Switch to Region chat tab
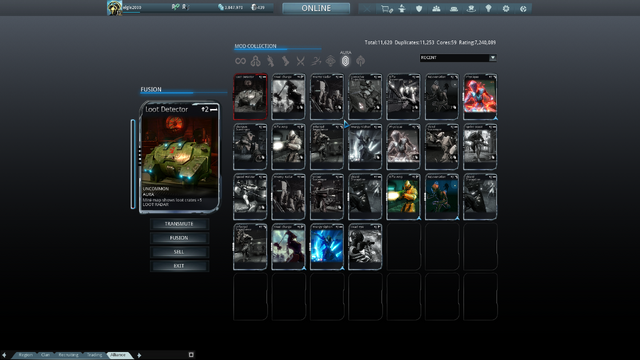This screenshot has height=360, width=640. tap(25, 355)
